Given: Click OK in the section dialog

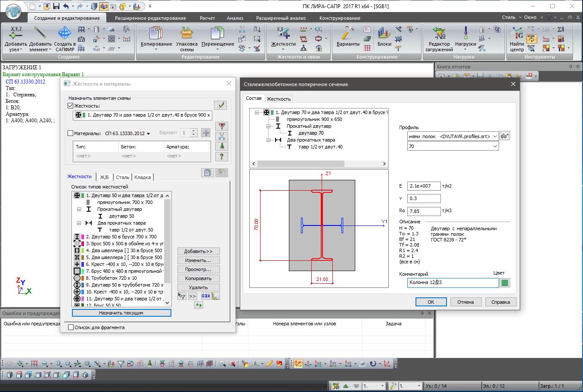Looking at the screenshot, I should tap(431, 302).
